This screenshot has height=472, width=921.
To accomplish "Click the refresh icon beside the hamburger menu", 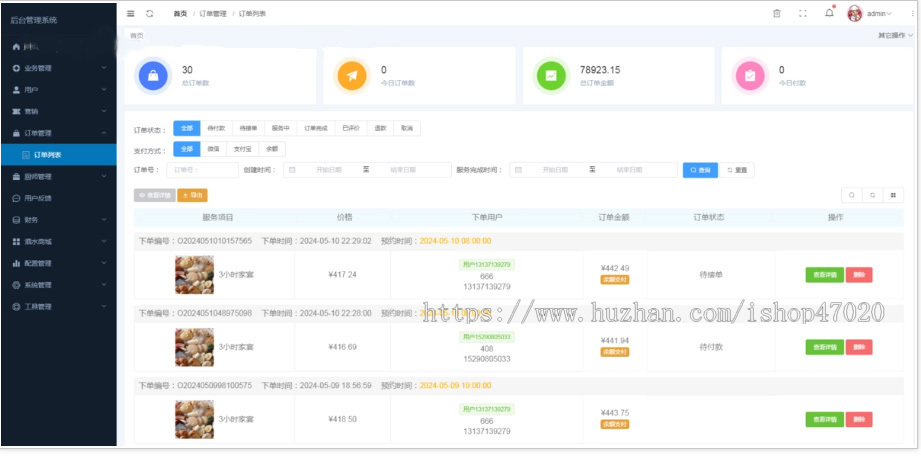I will [x=150, y=14].
